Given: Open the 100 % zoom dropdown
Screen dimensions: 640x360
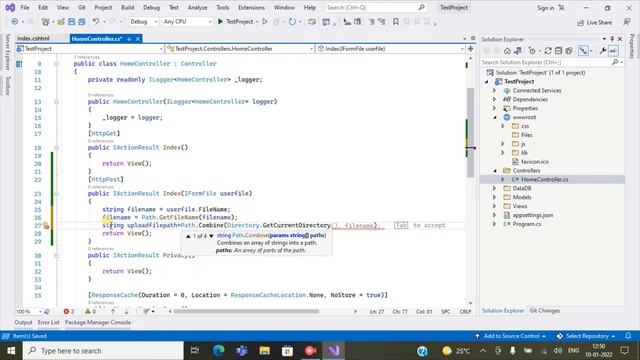Looking at the screenshot, I should pyautogui.click(x=29, y=311).
